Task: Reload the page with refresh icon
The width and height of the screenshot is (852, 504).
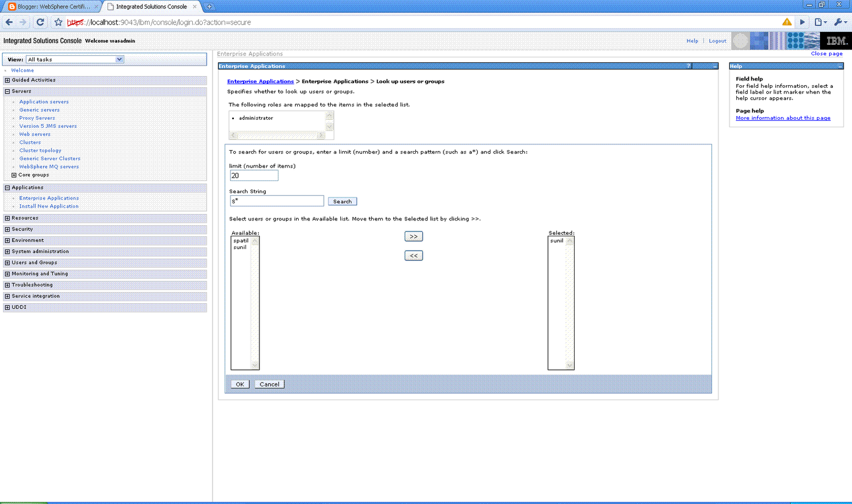Action: (40, 22)
